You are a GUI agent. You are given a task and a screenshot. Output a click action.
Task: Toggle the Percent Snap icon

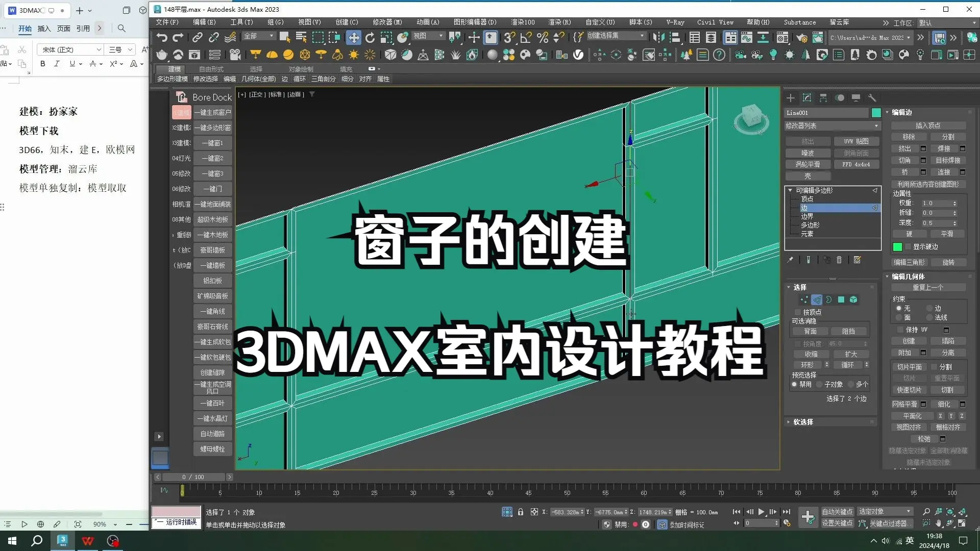coord(542,37)
